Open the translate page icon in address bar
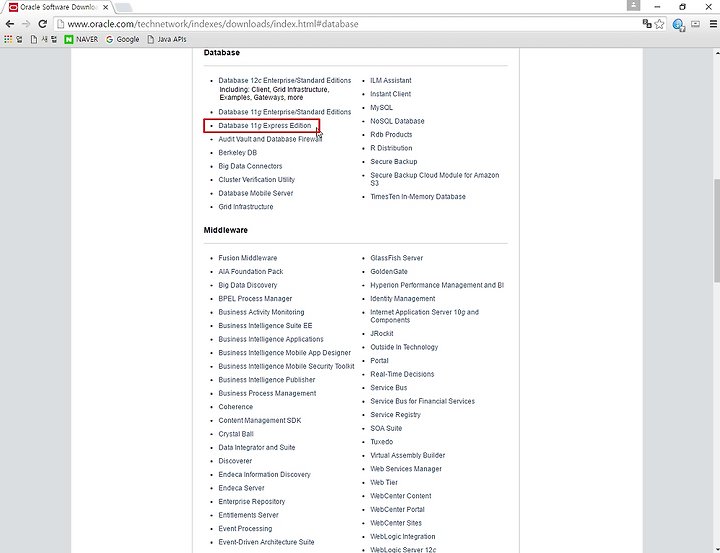 tap(647, 24)
